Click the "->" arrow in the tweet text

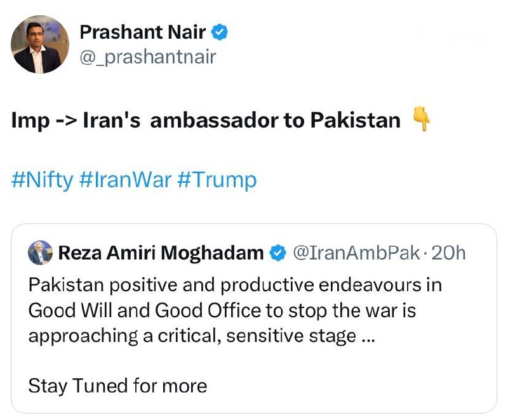[65, 121]
